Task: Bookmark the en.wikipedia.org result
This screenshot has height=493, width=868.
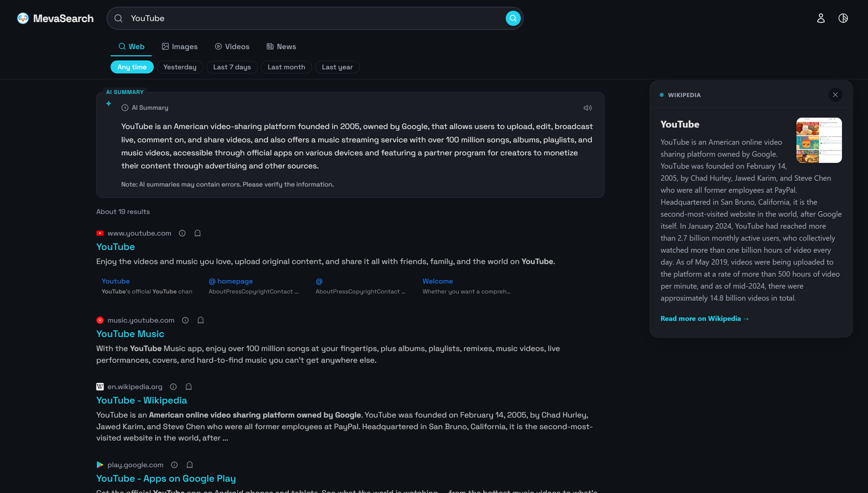Action: point(189,387)
